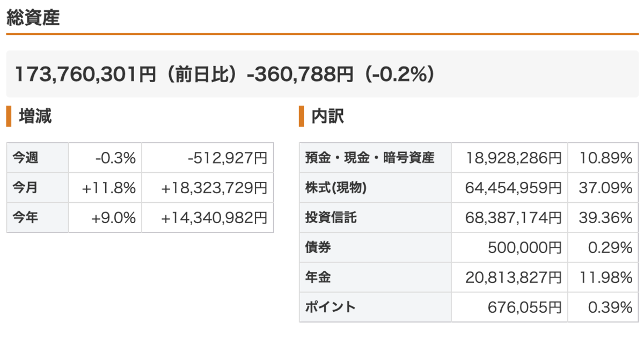Select the total 173,760,301円 figure
This screenshot has width=644, height=338.
point(85,74)
